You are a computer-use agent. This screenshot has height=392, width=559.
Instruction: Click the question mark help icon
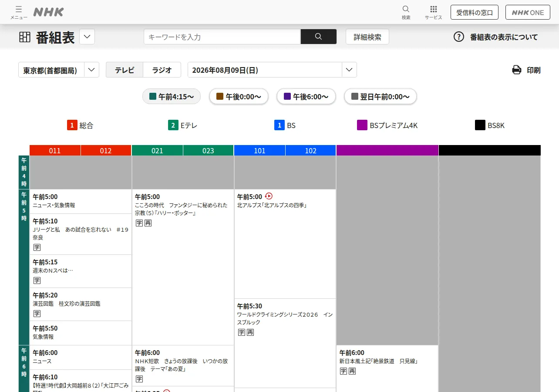459,37
